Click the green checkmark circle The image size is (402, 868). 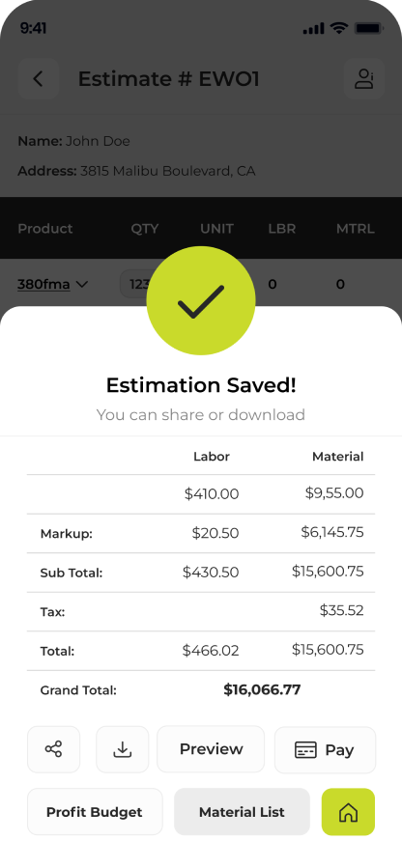(201, 300)
